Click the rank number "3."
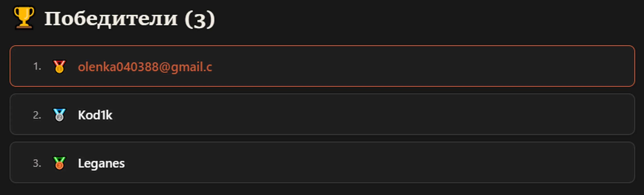Screen dimensions: 644x195 pos(37,163)
